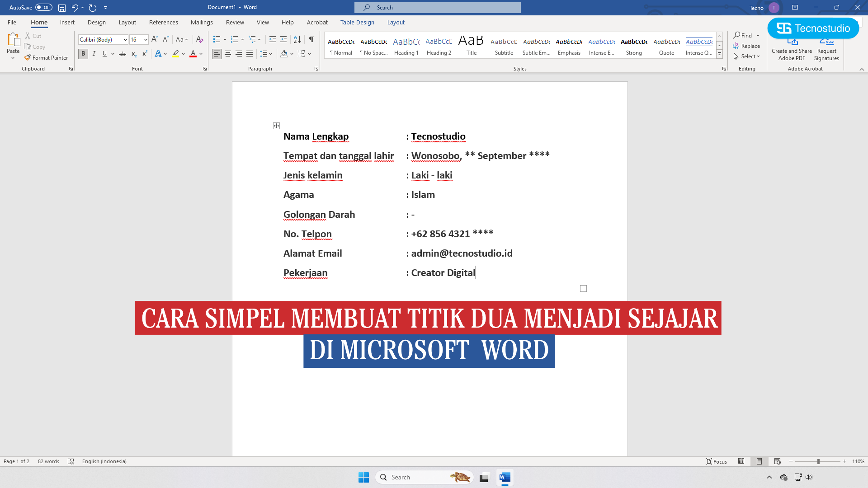Click Create and Share Adobe PDF

click(792, 50)
